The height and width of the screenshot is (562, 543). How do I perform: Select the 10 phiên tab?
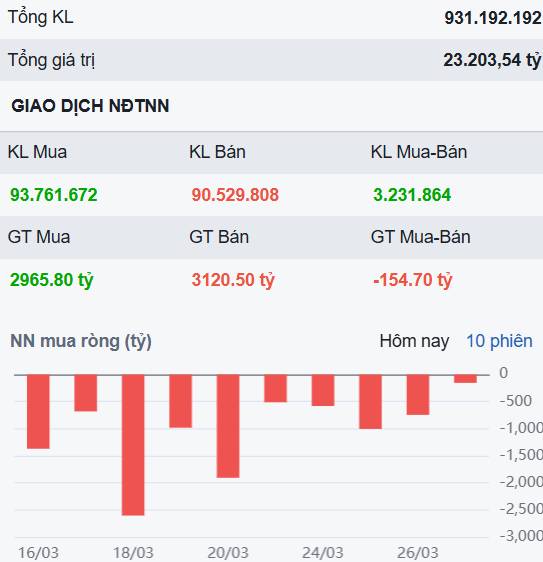[499, 341]
